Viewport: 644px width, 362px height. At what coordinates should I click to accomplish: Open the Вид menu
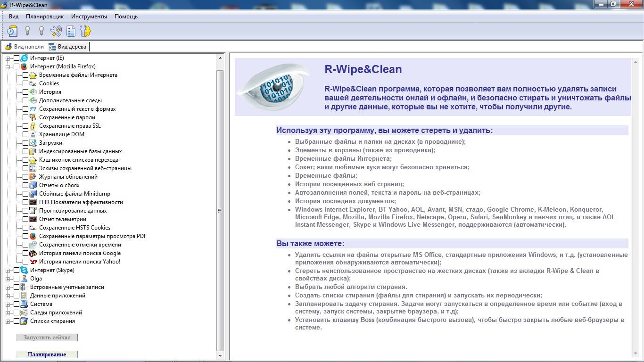pyautogui.click(x=14, y=16)
